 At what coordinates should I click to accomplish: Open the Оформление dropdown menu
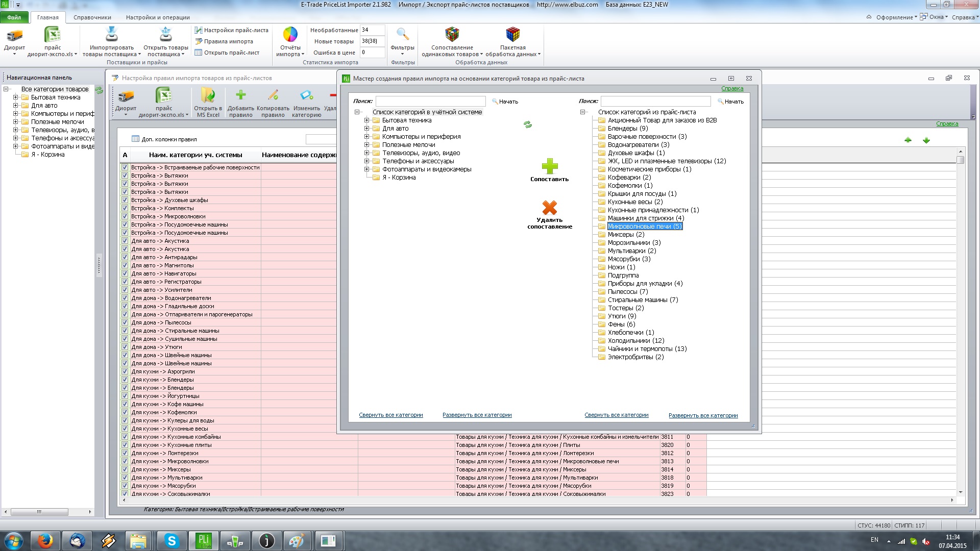coord(896,17)
